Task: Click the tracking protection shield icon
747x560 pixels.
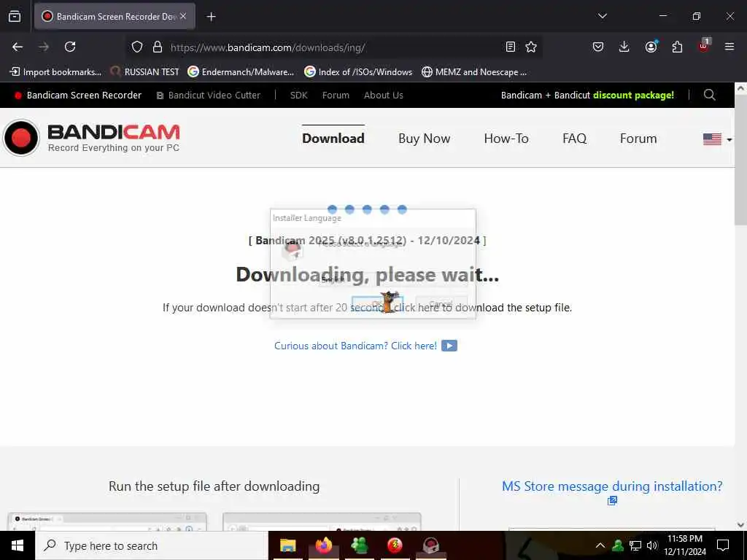Action: point(137,47)
